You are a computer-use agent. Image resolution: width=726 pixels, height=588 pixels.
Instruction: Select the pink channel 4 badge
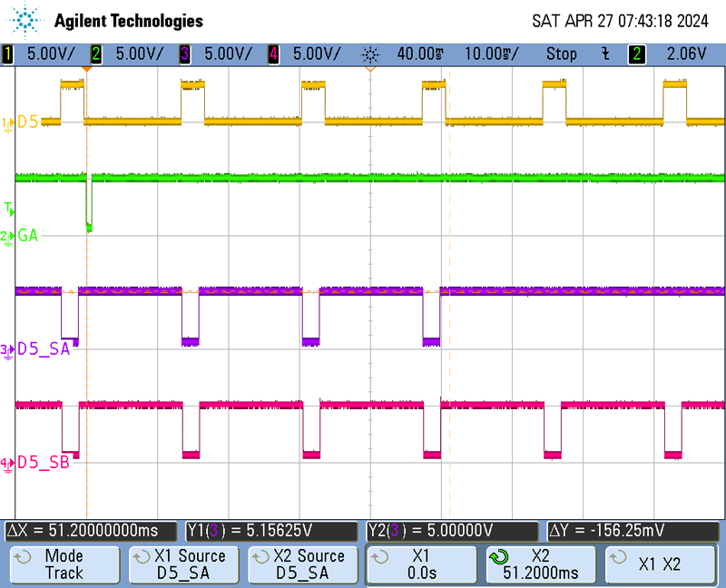pos(273,54)
